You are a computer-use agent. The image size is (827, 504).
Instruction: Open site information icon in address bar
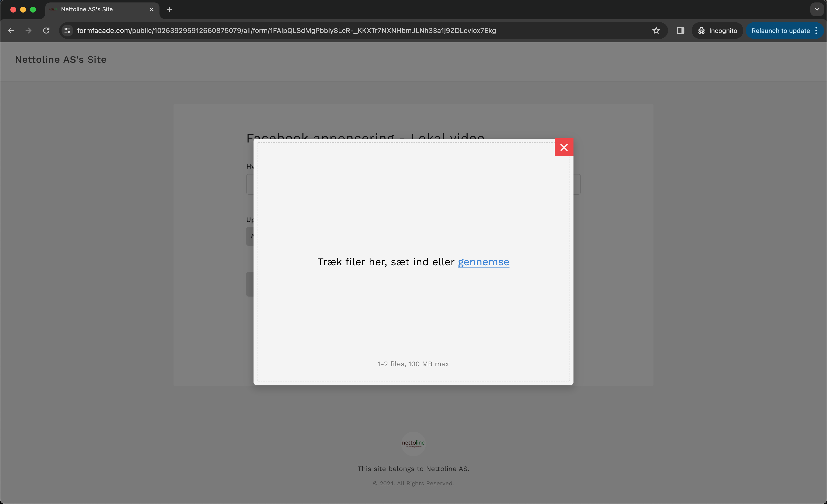(x=67, y=31)
